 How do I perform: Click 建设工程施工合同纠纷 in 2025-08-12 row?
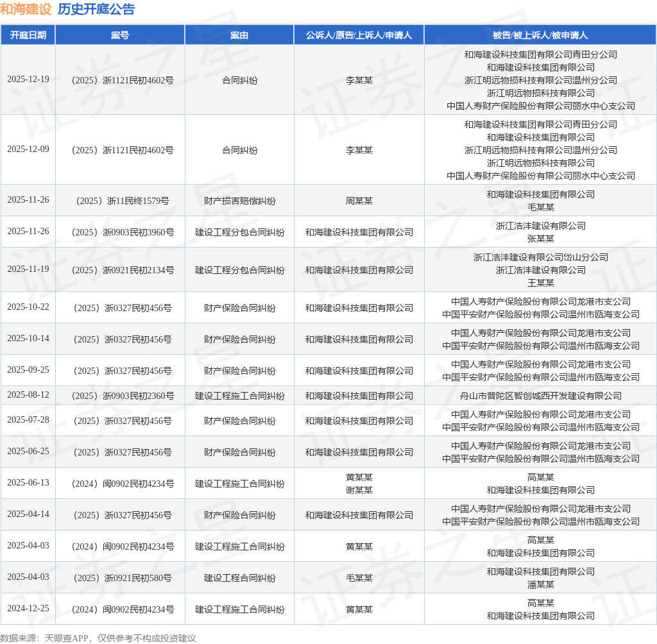[x=240, y=396]
